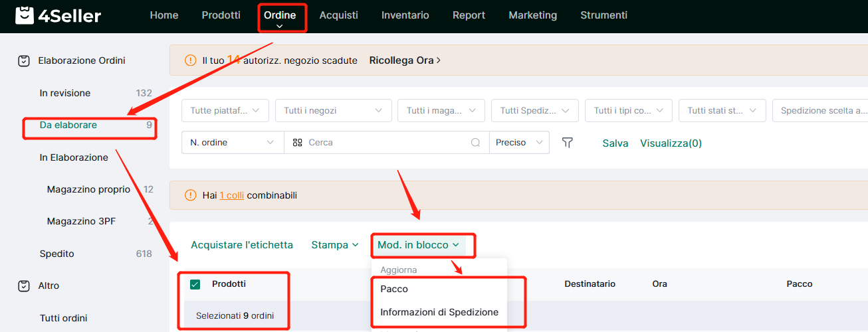
Task: Click the warning icon beside combinable parcels
Action: (x=189, y=195)
